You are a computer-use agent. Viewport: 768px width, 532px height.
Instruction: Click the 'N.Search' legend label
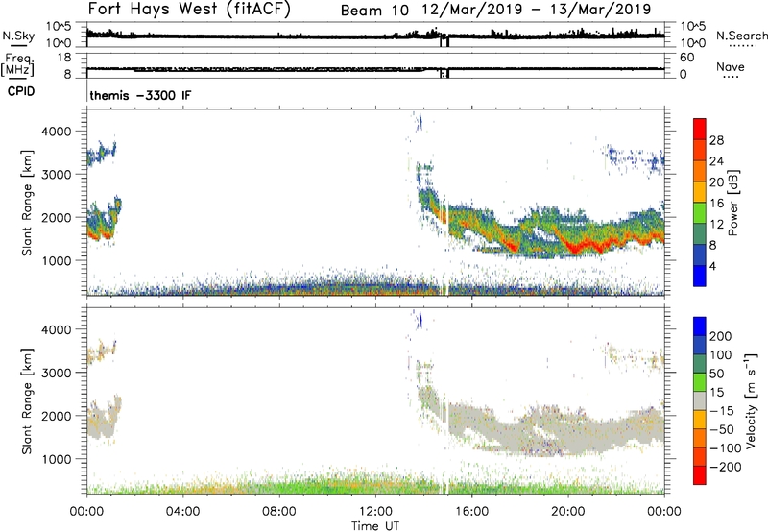[741, 36]
